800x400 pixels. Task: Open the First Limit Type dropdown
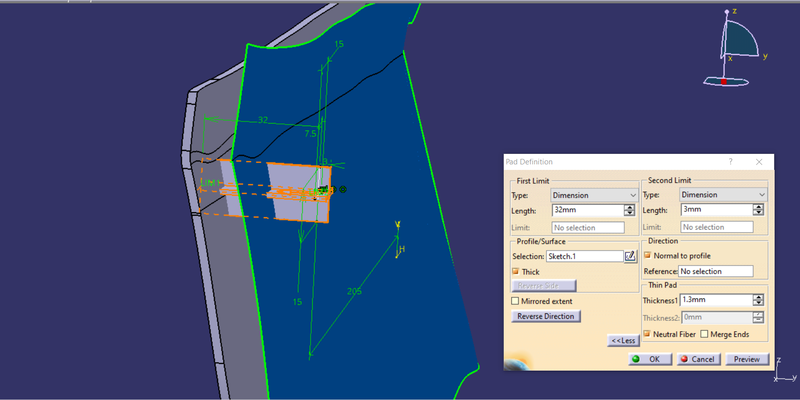click(x=594, y=195)
